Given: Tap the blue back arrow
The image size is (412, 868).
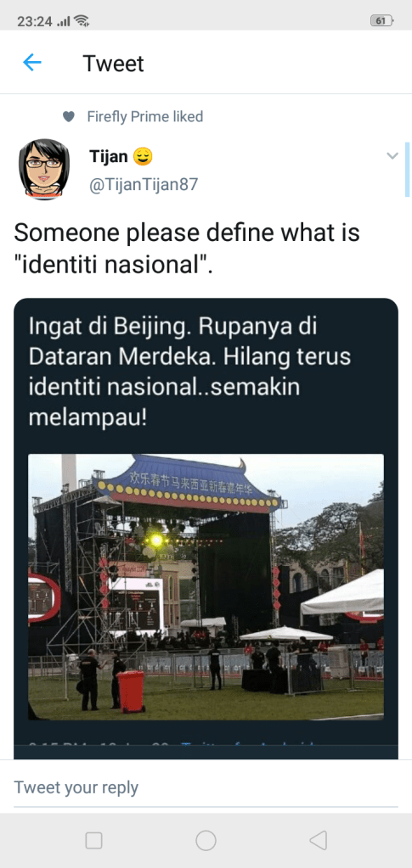Looking at the screenshot, I should coord(32,63).
